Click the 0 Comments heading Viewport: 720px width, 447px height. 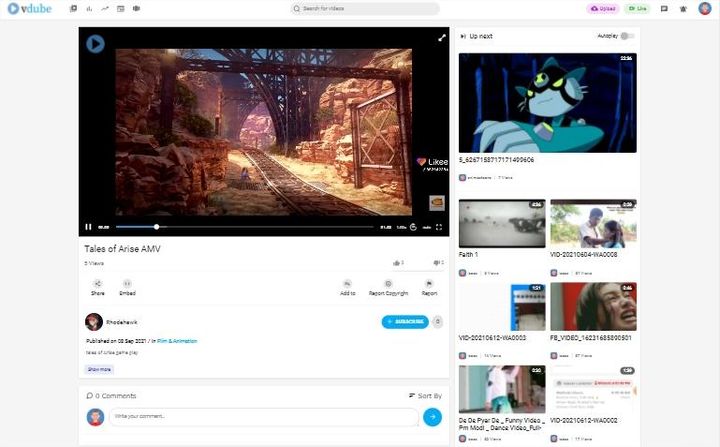point(111,396)
